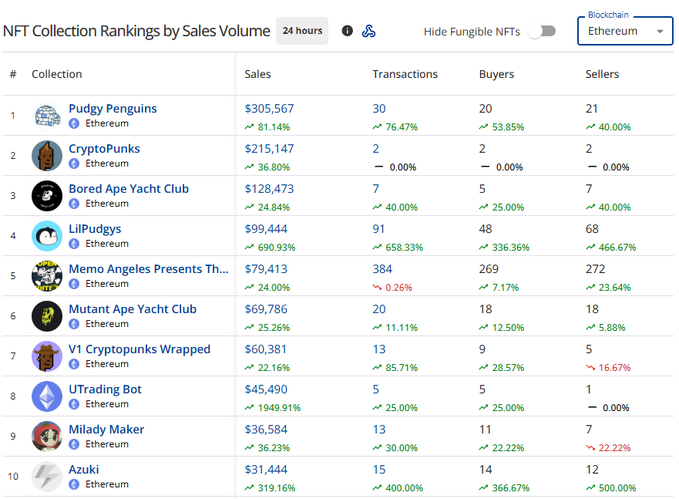Open the Memo Angeles Presents collection link
The width and height of the screenshot is (679, 499).
click(149, 269)
